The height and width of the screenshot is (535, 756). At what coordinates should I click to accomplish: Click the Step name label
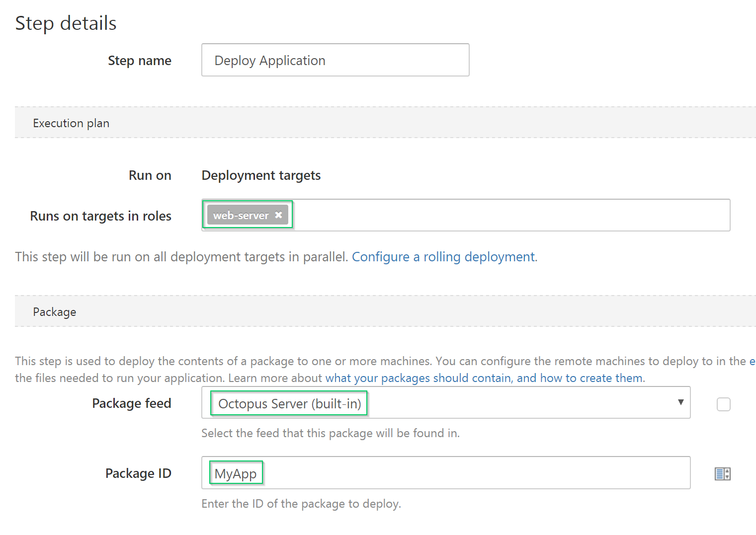coord(139,61)
